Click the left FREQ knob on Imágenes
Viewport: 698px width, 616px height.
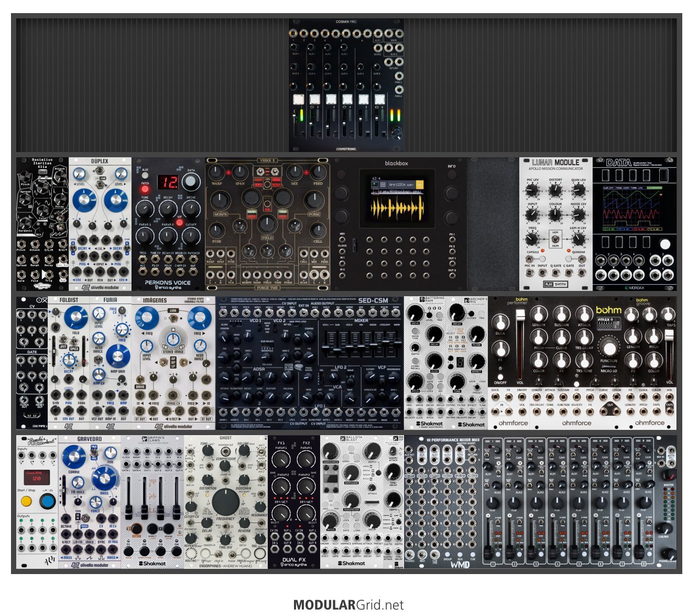[x=147, y=318]
